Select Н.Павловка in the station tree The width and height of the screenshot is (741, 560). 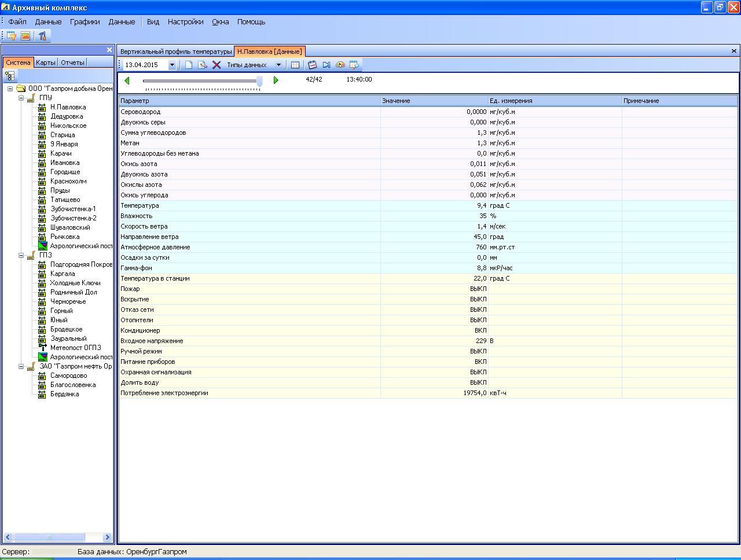(68, 107)
